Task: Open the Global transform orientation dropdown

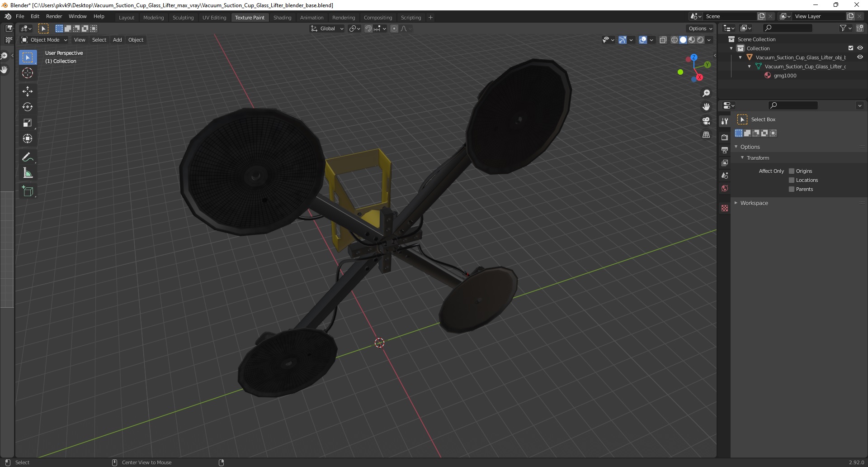Action: click(x=327, y=29)
